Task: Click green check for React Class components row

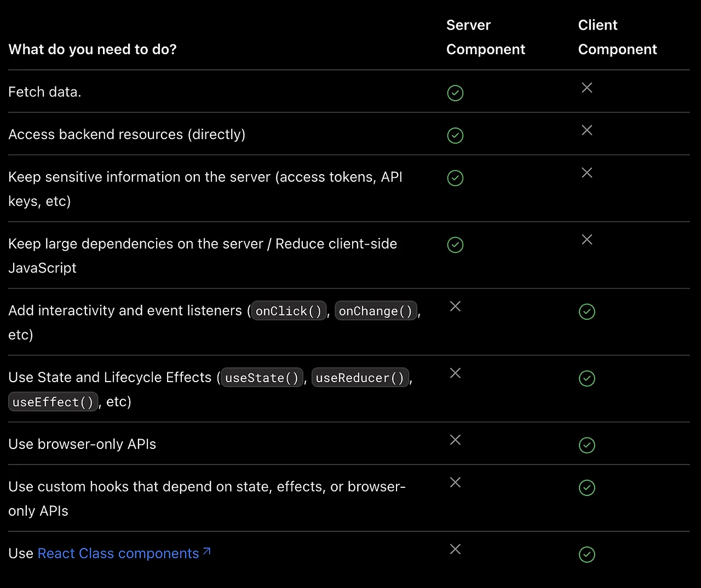Action: pos(587,555)
